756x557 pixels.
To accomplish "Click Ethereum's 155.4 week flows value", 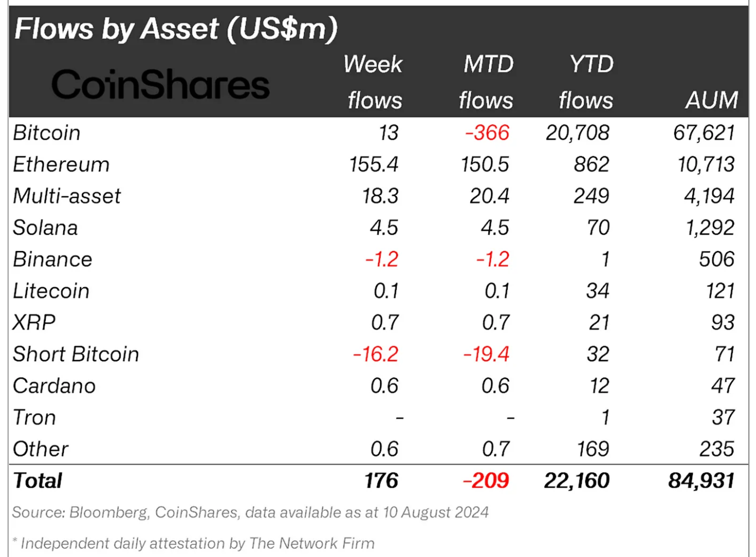I will click(374, 165).
